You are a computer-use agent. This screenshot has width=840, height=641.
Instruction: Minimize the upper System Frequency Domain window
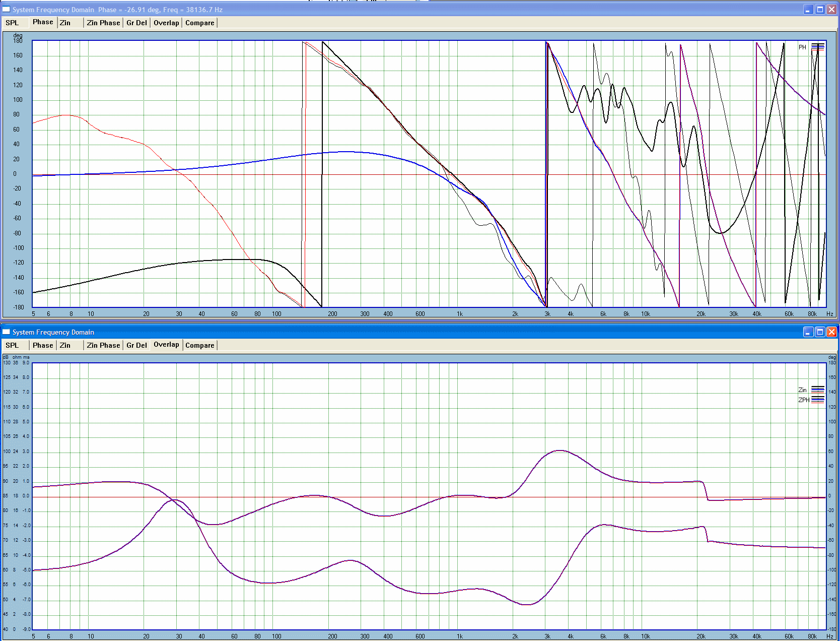pyautogui.click(x=808, y=10)
